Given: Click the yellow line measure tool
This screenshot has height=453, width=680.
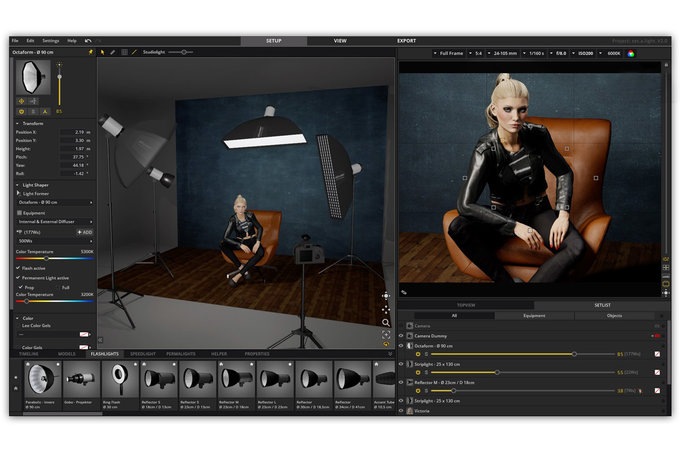Looking at the screenshot, I should pos(134,52).
